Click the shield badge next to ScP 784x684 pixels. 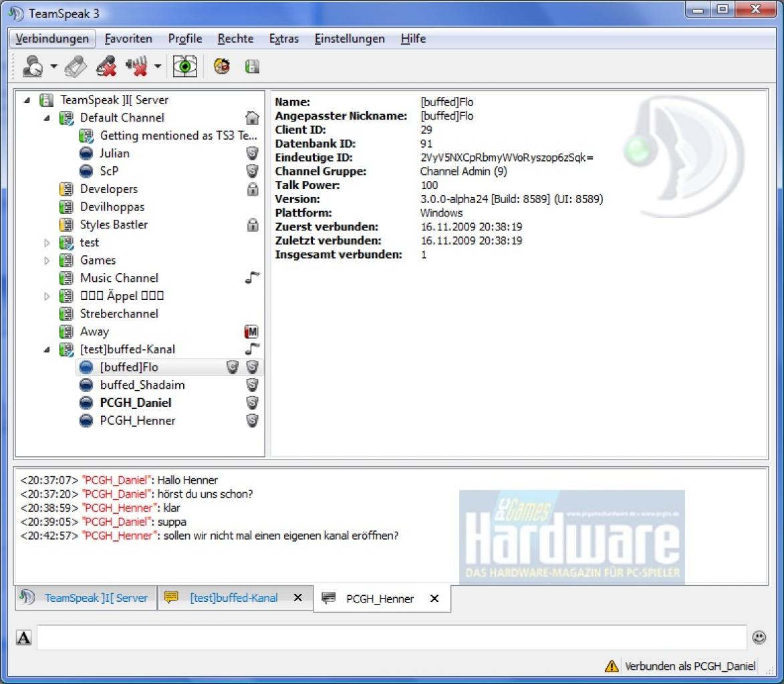253,171
